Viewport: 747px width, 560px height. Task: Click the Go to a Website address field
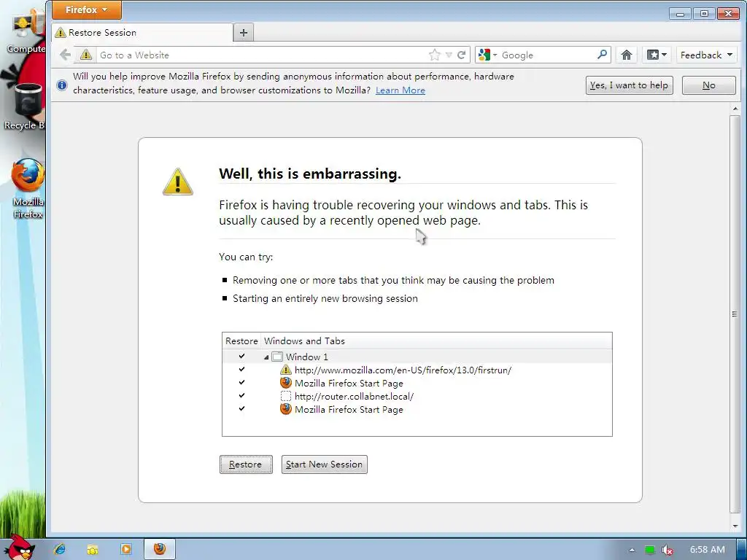[x=262, y=55]
